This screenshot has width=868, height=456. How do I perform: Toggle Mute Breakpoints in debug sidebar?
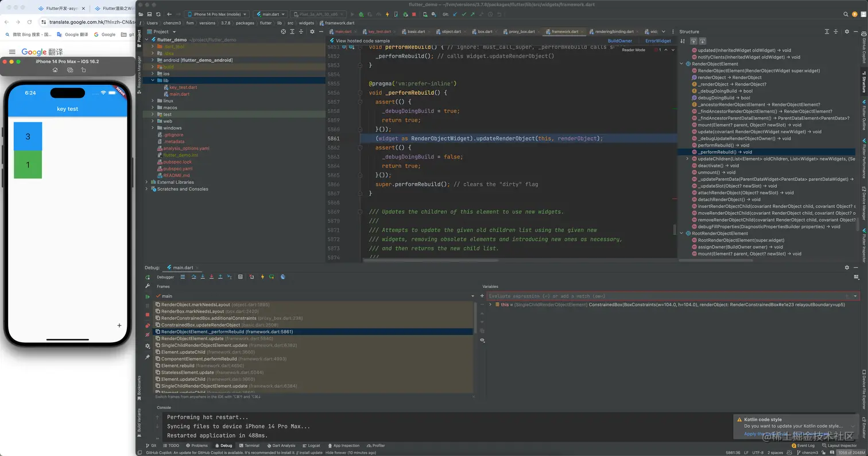tap(148, 335)
